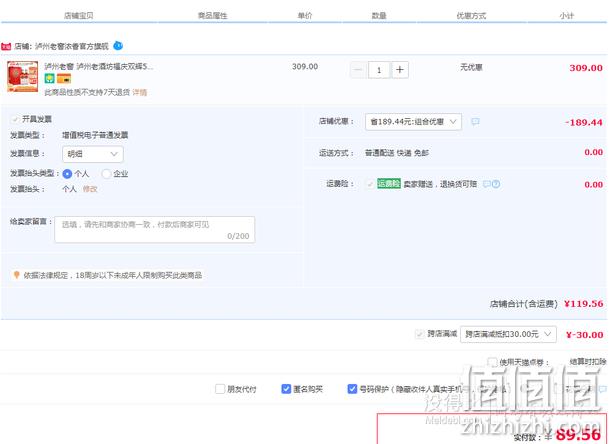Image resolution: width=610 pixels, height=444 pixels.
Task: Toggle the 跨店满减 checkbox
Action: [x=419, y=334]
